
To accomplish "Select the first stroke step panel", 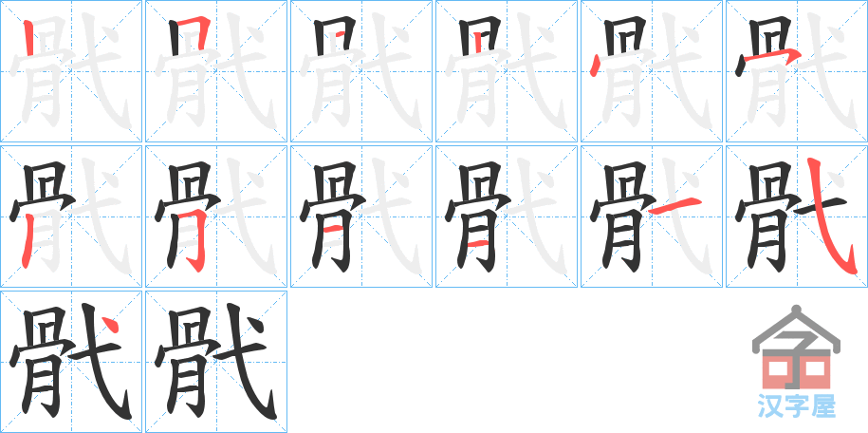I will click(71, 71).
